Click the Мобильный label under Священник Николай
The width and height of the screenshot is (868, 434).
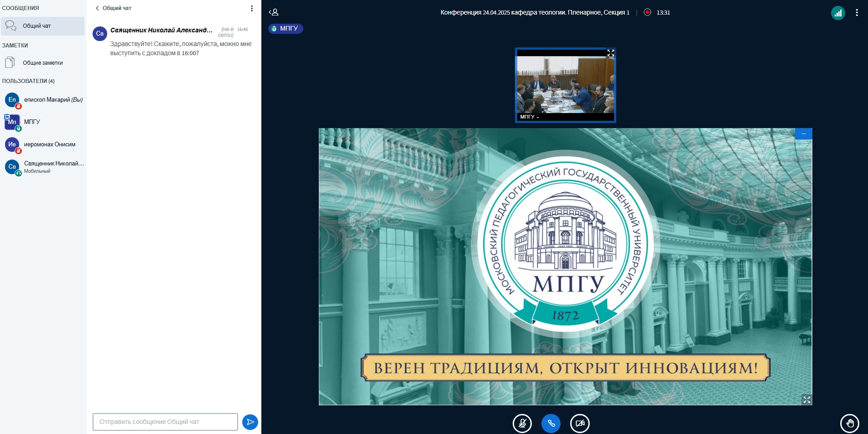coord(37,171)
